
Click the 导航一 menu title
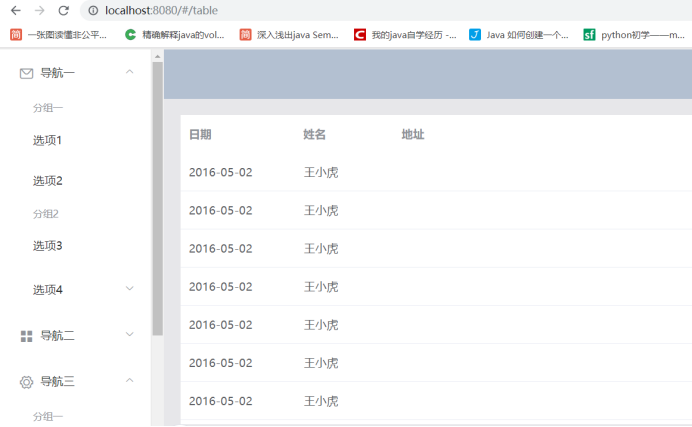pos(57,73)
